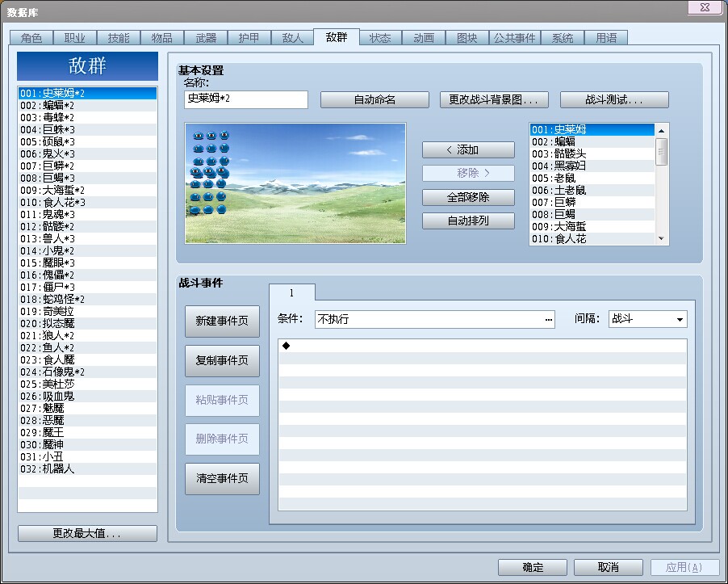Select enemy 002:蝙蝠 in enemy list
728x584 pixels.
tap(592, 141)
